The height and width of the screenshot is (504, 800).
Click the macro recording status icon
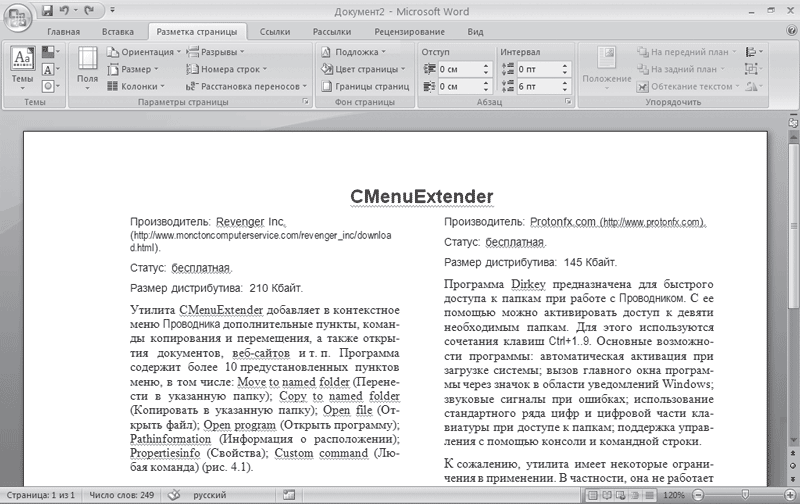(x=289, y=495)
